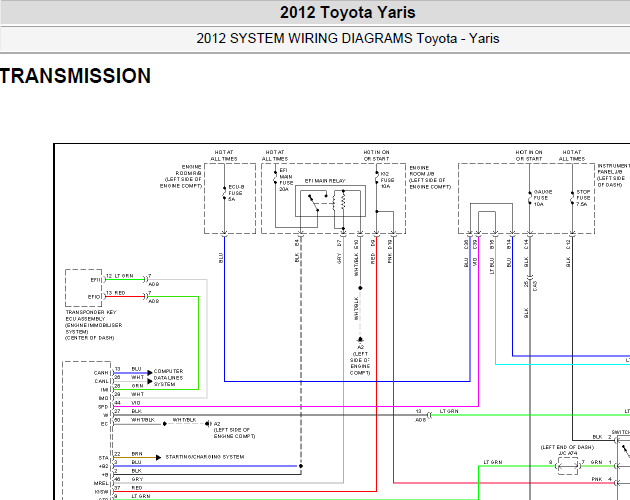This screenshot has width=630, height=500.
Task: Click the CANH terminal label
Action: [x=101, y=373]
